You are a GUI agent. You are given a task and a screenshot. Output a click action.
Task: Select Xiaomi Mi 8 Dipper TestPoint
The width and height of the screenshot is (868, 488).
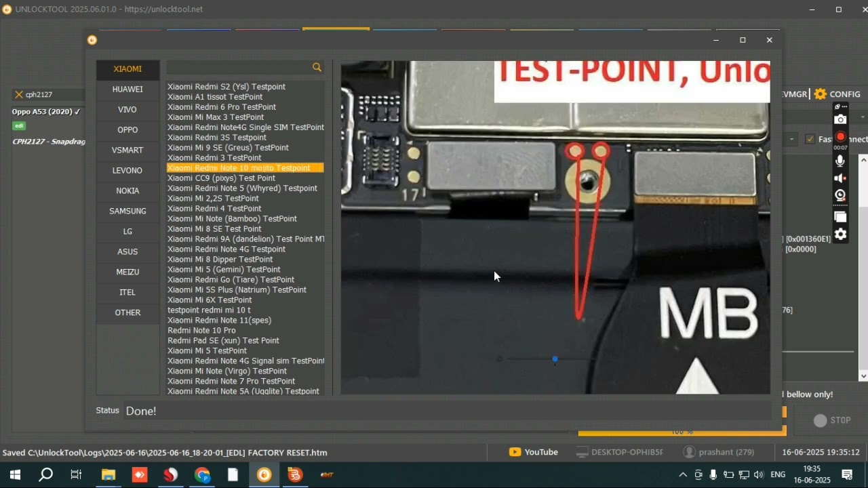coord(220,260)
